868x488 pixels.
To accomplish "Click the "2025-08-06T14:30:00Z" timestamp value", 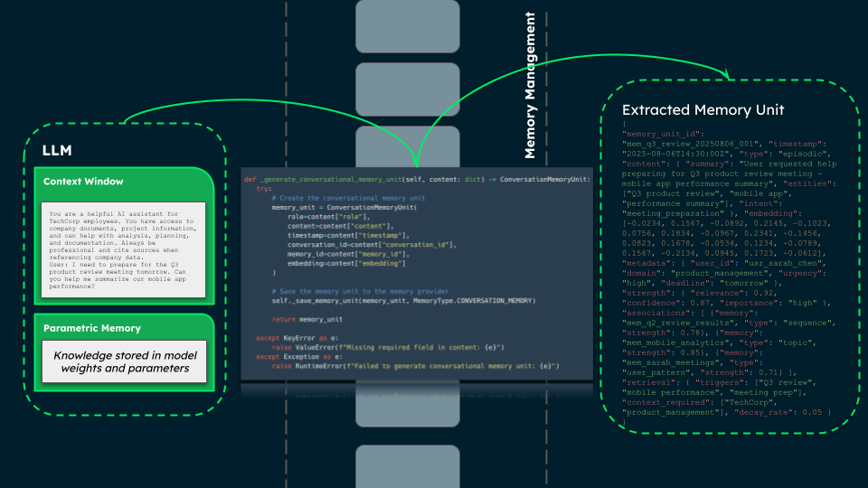I will coord(675,154).
